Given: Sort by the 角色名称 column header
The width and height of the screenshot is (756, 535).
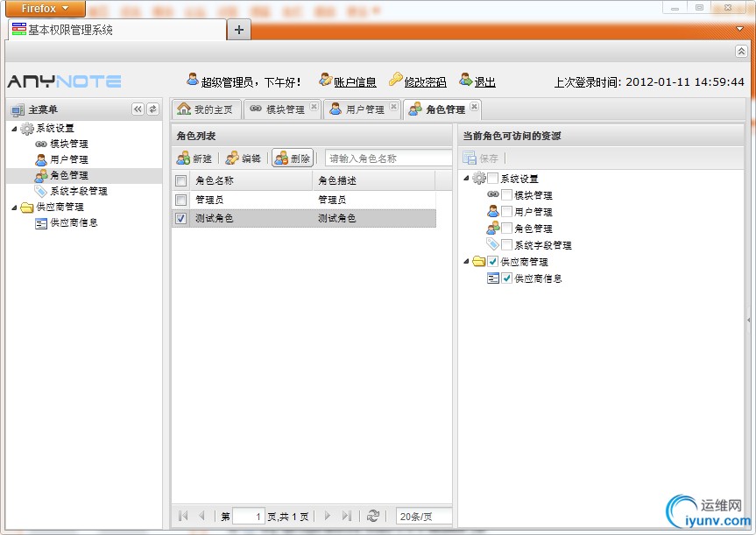Looking at the screenshot, I should click(x=251, y=180).
